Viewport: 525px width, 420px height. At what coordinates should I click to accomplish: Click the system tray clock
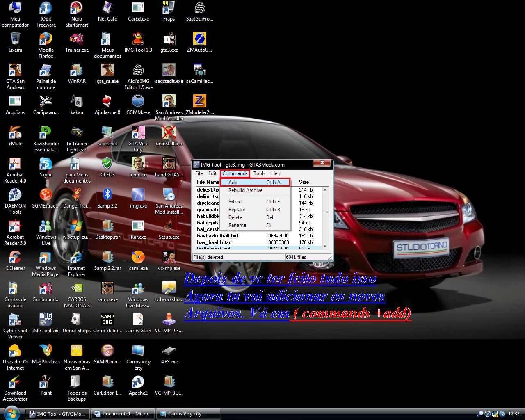(514, 414)
